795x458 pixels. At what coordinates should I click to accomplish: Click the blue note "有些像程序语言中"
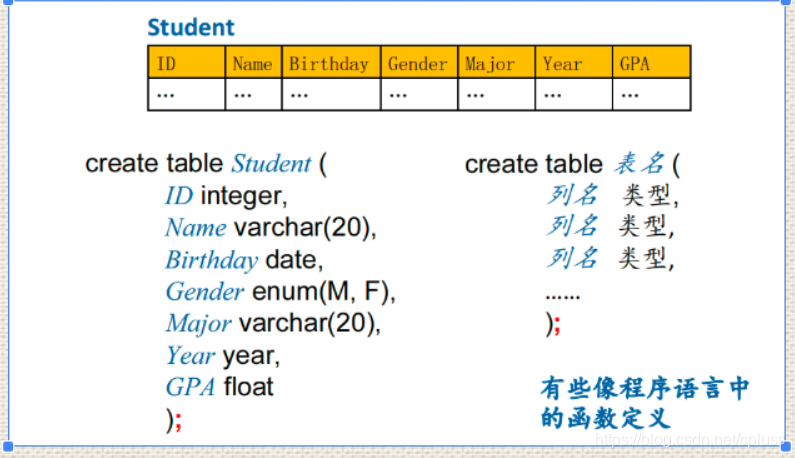click(x=644, y=389)
